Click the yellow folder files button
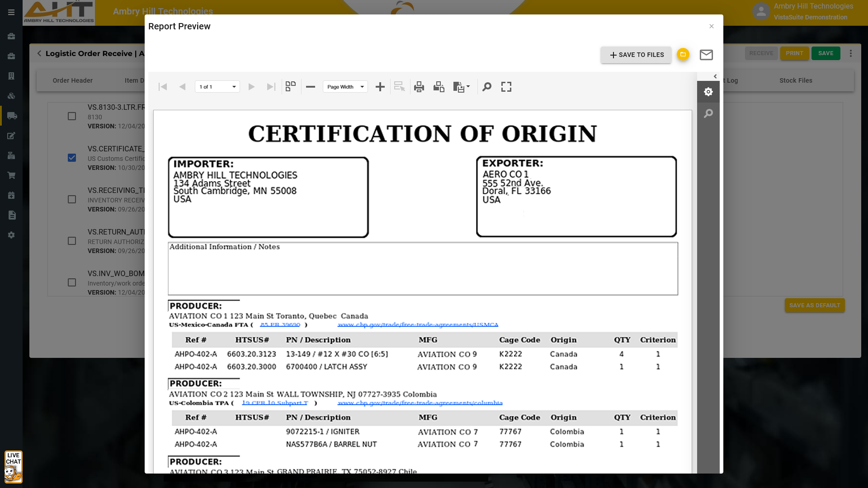 tap(683, 55)
